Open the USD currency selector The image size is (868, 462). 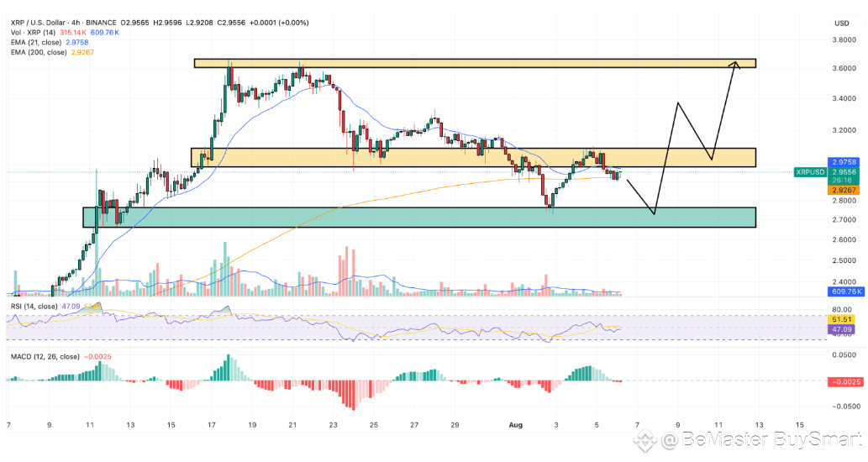tap(841, 24)
